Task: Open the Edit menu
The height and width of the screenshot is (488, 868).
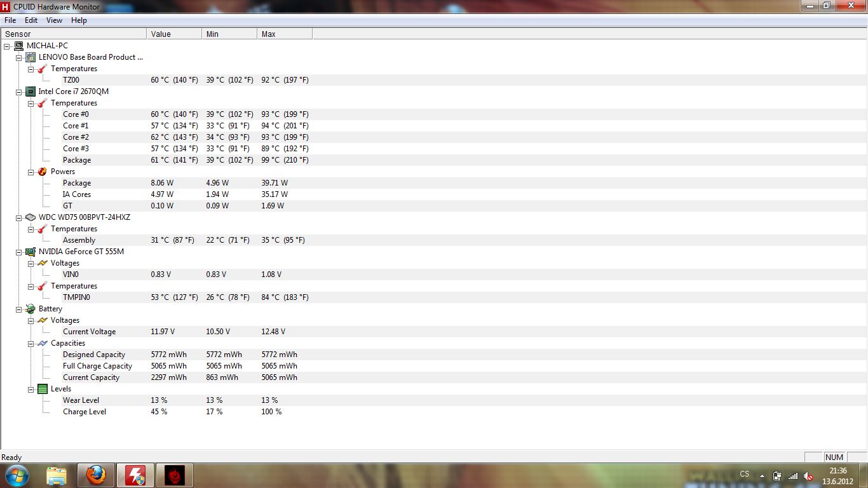Action: click(31, 20)
